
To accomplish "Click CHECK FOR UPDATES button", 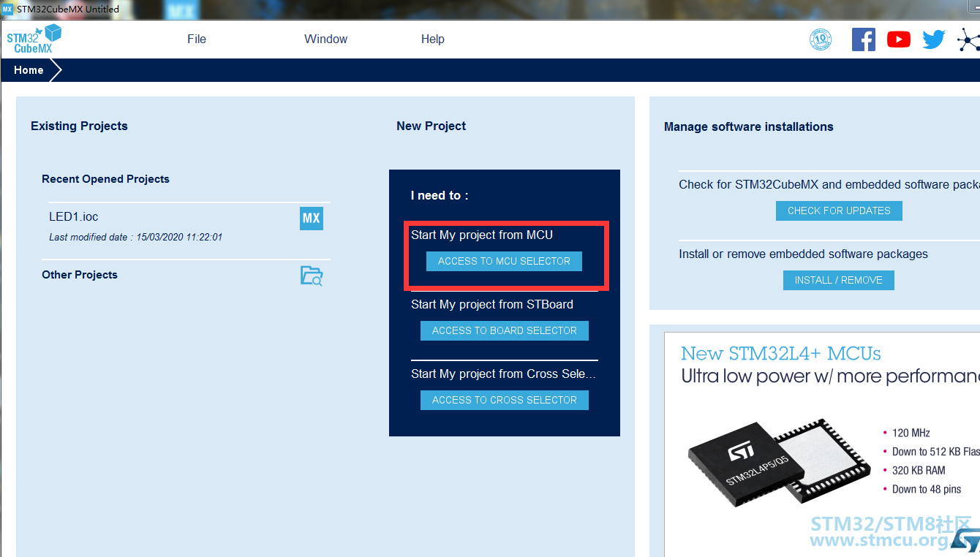I will coord(839,211).
